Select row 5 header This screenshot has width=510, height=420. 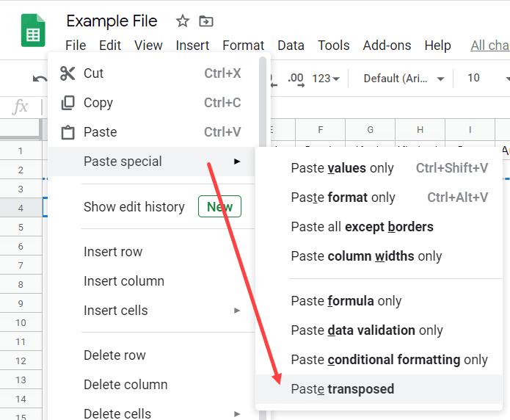point(21,227)
